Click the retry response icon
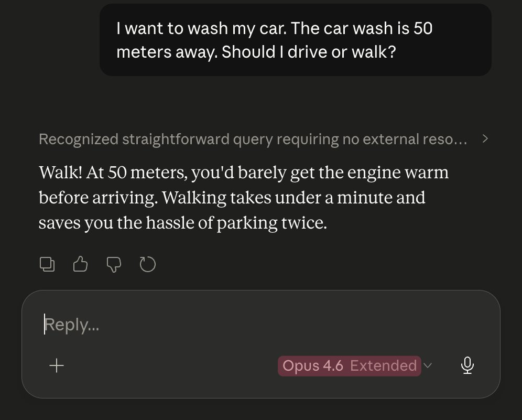Image resolution: width=522 pixels, height=420 pixels. pos(148,265)
